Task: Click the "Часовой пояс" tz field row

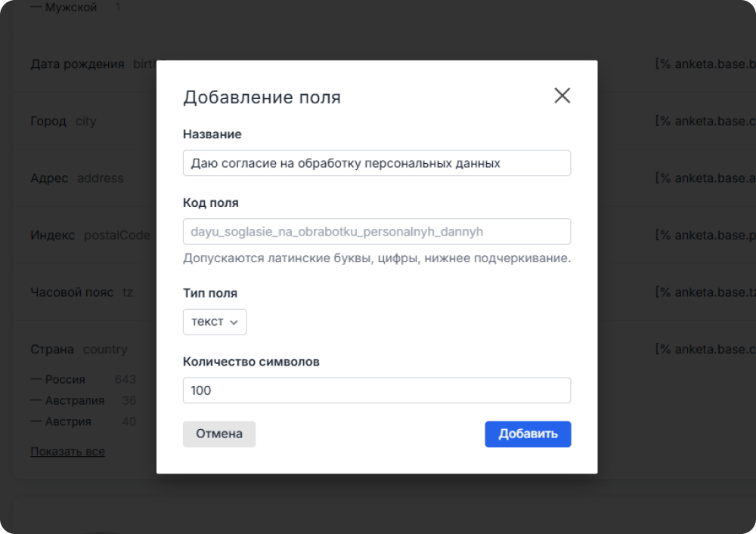Action: point(72,292)
